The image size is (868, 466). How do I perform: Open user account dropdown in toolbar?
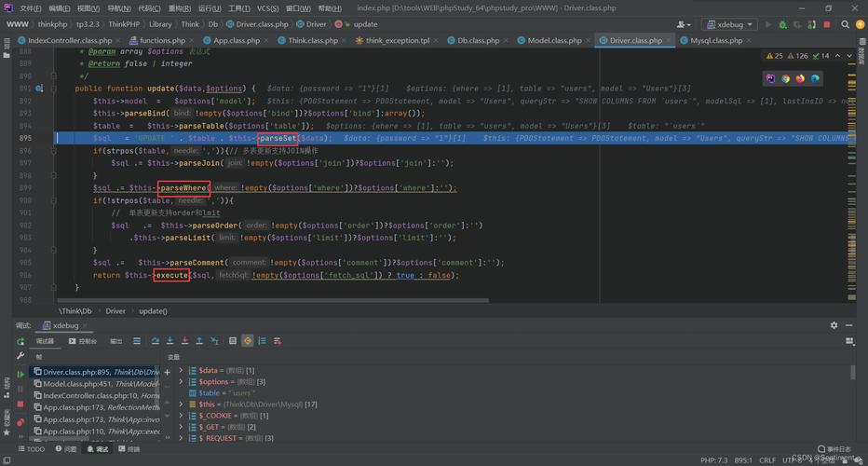[x=684, y=24]
